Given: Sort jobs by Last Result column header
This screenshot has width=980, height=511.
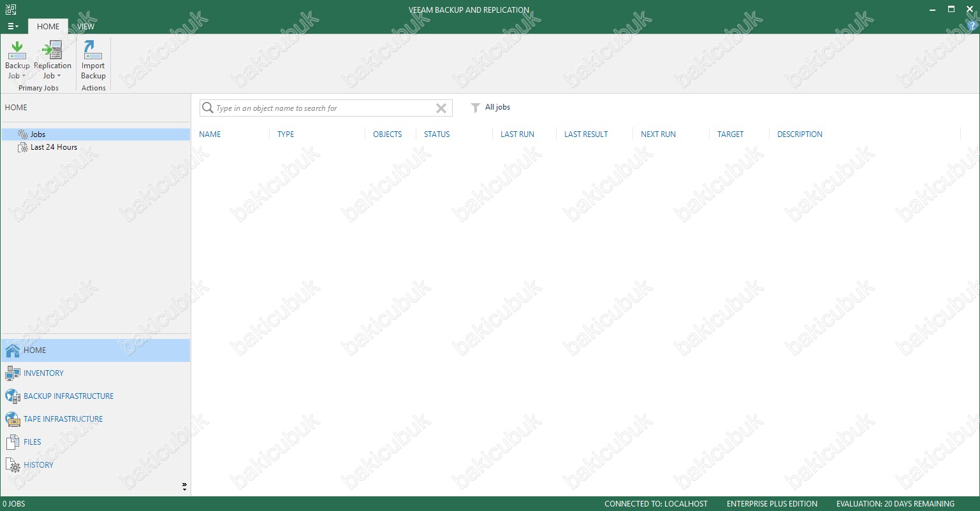Looking at the screenshot, I should [585, 134].
